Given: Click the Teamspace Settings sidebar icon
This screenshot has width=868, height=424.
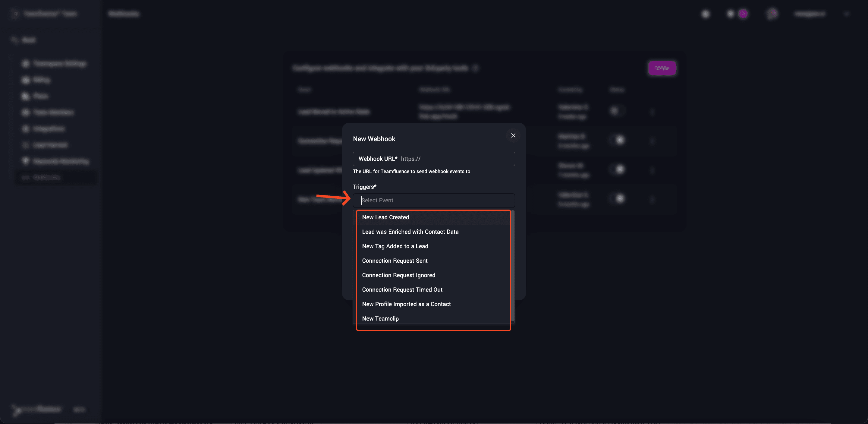Looking at the screenshot, I should click(26, 64).
